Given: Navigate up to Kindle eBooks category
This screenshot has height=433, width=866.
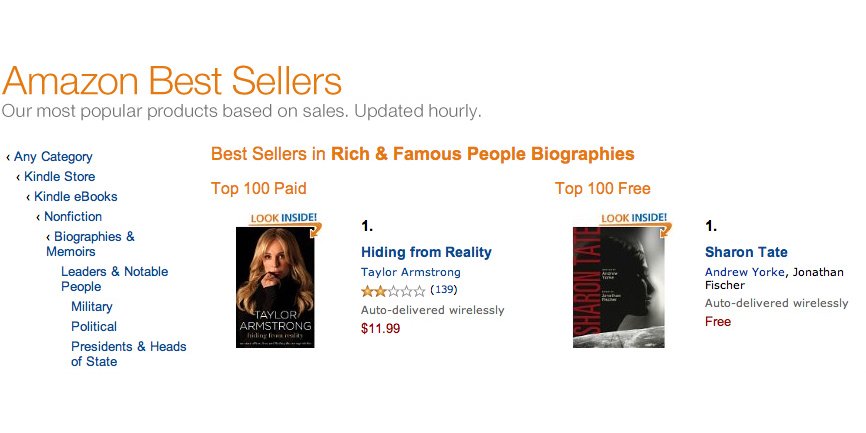Looking at the screenshot, I should [75, 197].
